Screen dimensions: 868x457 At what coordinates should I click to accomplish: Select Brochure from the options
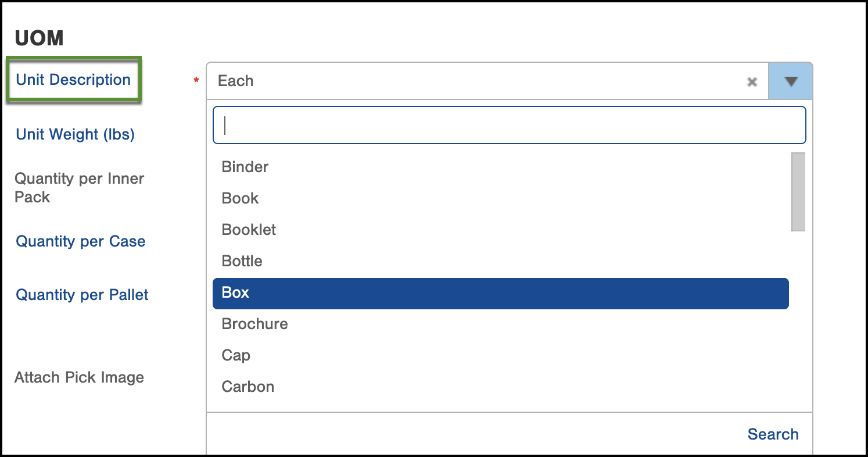pyautogui.click(x=501, y=324)
